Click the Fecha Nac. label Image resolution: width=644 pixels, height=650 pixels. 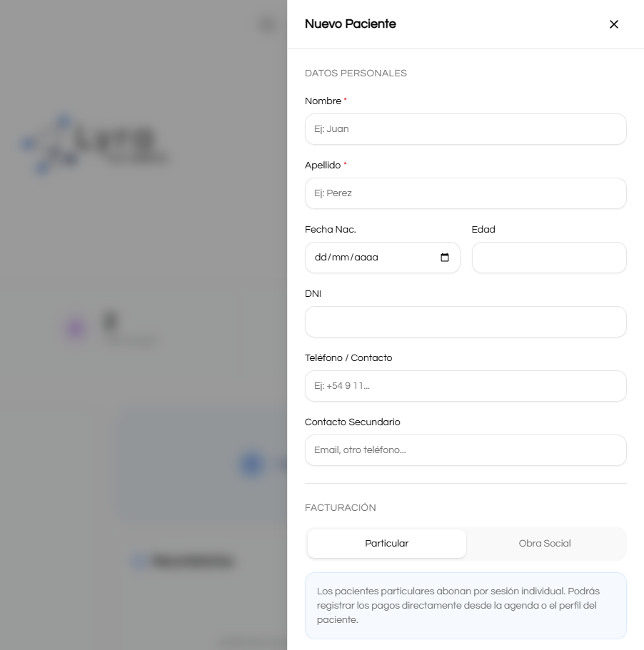(x=330, y=230)
